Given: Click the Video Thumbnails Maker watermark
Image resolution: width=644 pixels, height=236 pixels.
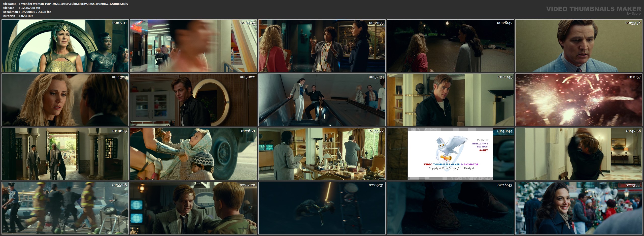Looking at the screenshot, I should [594, 9].
